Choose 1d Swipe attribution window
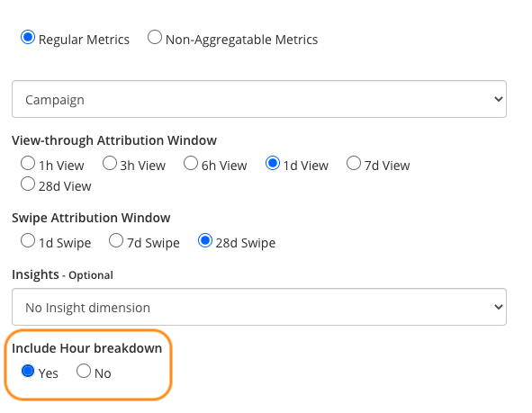The width and height of the screenshot is (532, 413). [28, 240]
